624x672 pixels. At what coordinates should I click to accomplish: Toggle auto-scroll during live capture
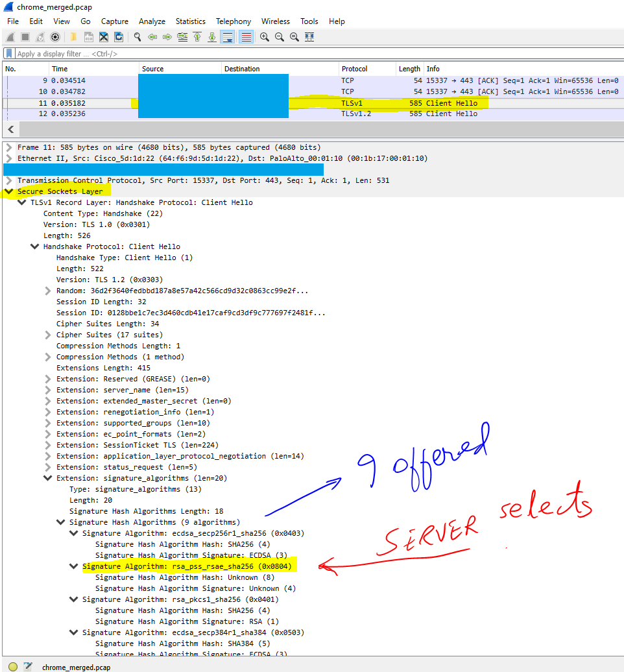click(227, 37)
